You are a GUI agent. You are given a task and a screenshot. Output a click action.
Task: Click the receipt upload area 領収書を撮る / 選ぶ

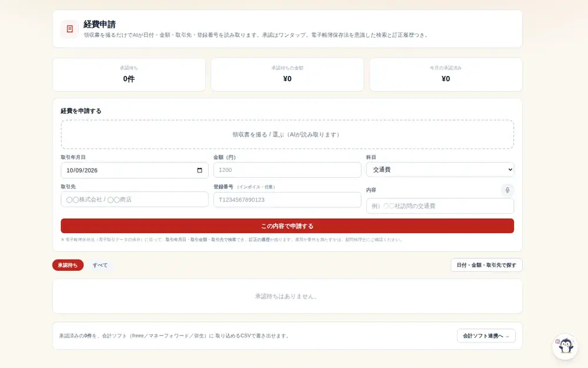(x=288, y=134)
